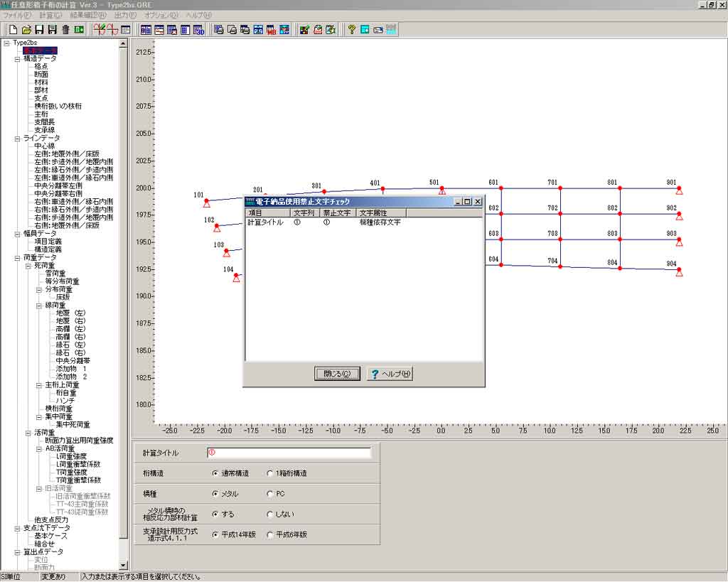Select する for 相反応力部材計算
Viewport: 728px width, 582px height.
pos(215,514)
